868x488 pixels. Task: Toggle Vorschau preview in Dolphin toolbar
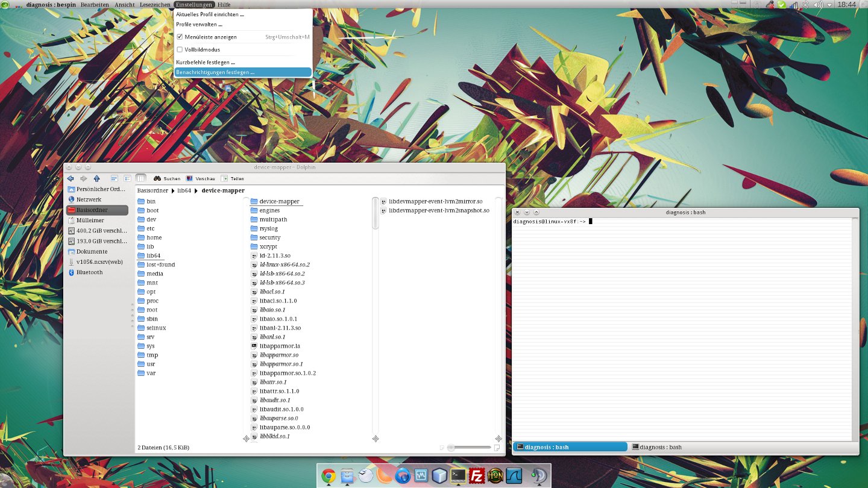tap(201, 178)
